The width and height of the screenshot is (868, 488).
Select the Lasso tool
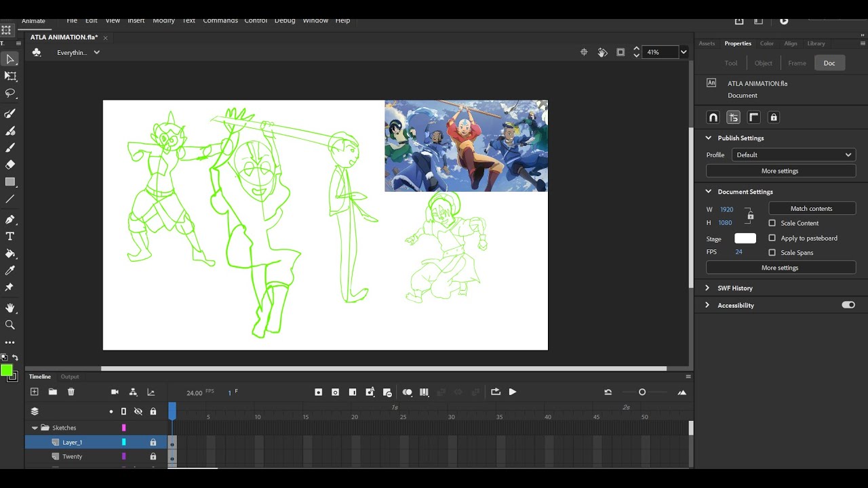pyautogui.click(x=10, y=94)
